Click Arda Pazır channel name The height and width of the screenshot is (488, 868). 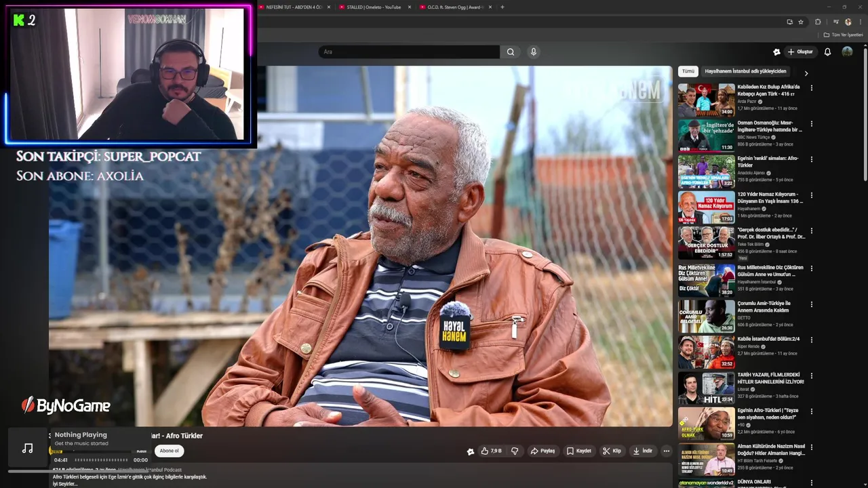coord(747,102)
